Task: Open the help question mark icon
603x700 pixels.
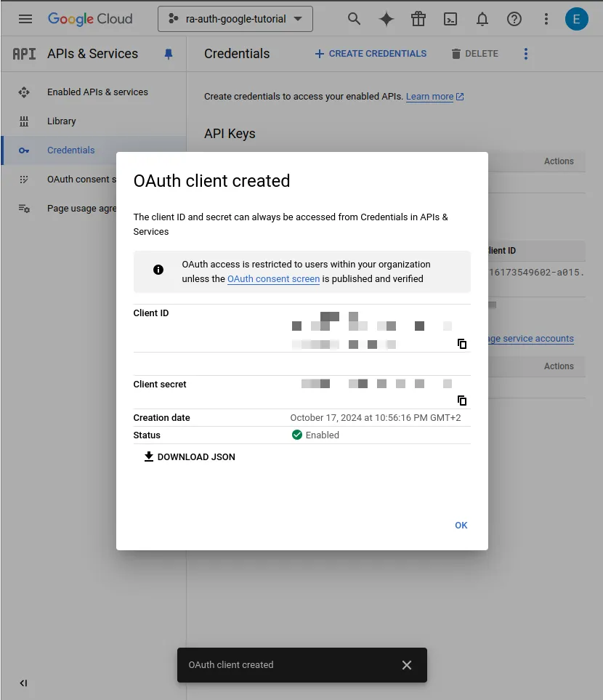Action: 514,19
